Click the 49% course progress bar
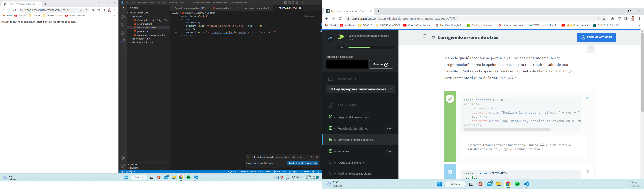This screenshot has width=644, height=189. 371,47
